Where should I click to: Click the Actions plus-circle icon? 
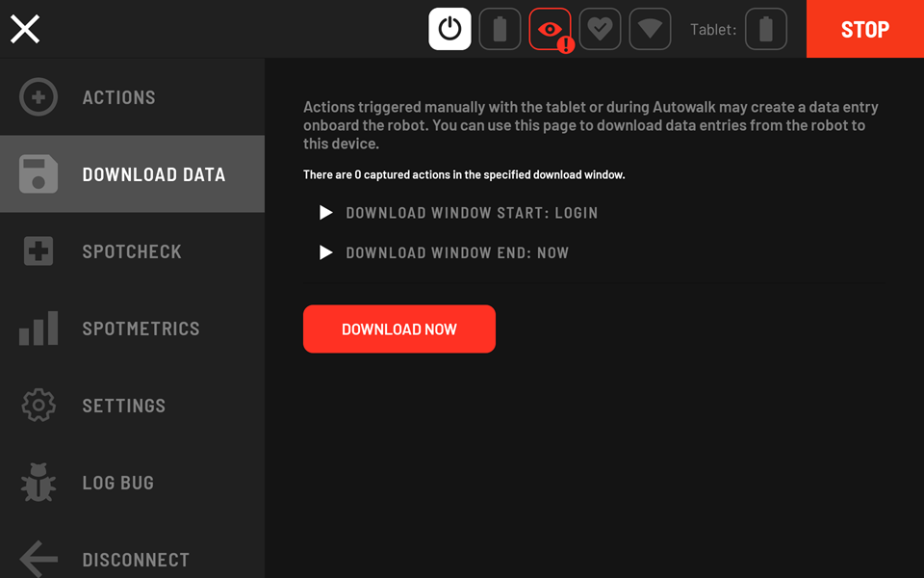38,96
